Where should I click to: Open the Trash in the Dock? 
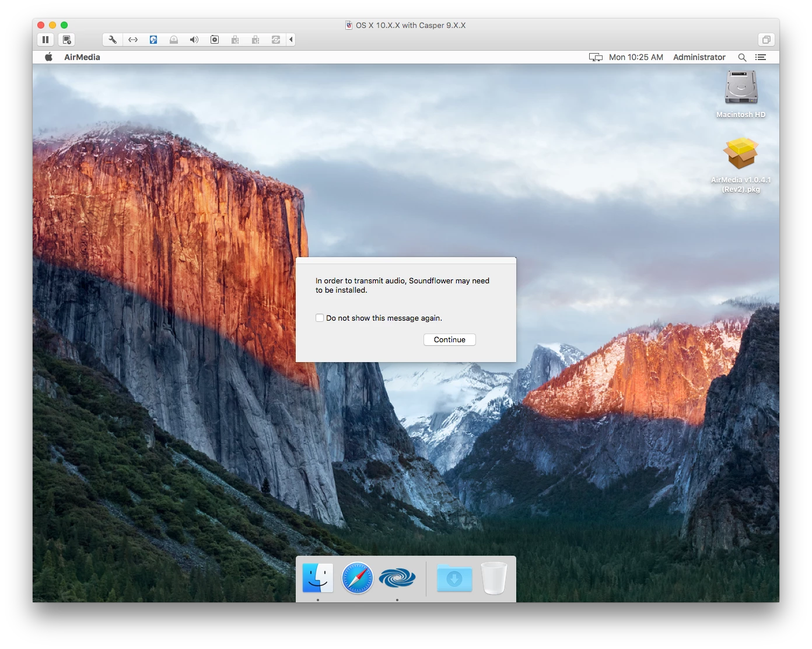pos(494,578)
